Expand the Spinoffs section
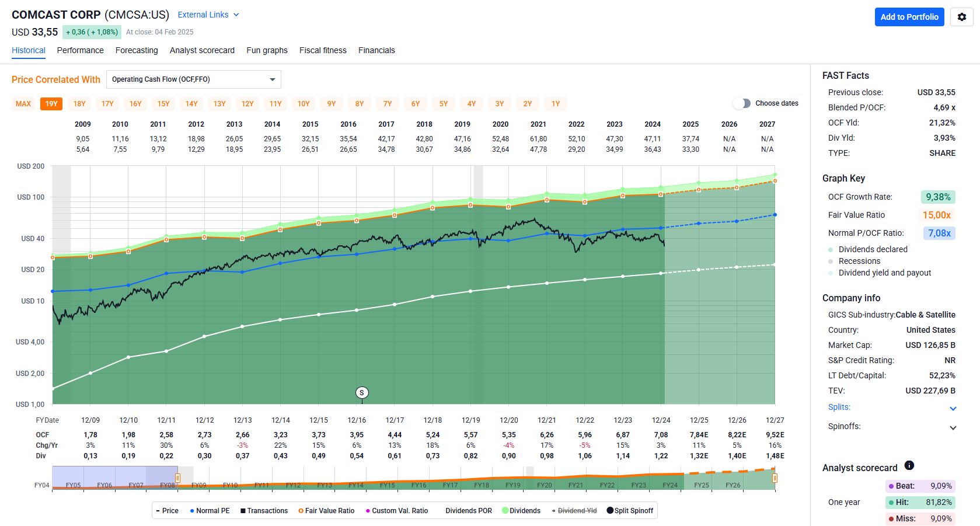The image size is (980, 526). (x=953, y=427)
